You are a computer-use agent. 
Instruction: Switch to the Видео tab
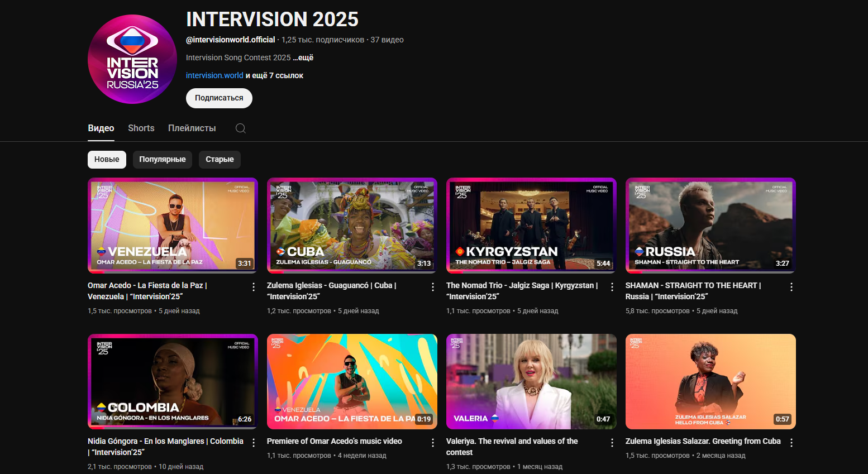coord(101,128)
